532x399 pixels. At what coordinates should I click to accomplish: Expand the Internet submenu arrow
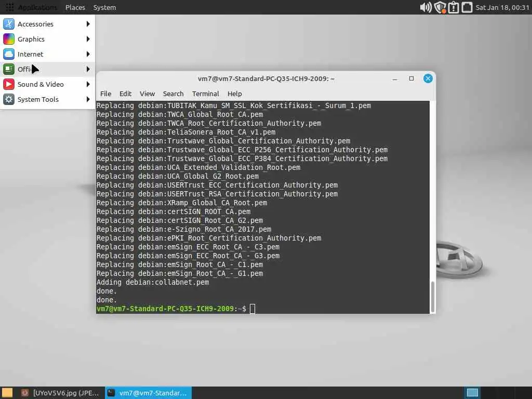88,54
